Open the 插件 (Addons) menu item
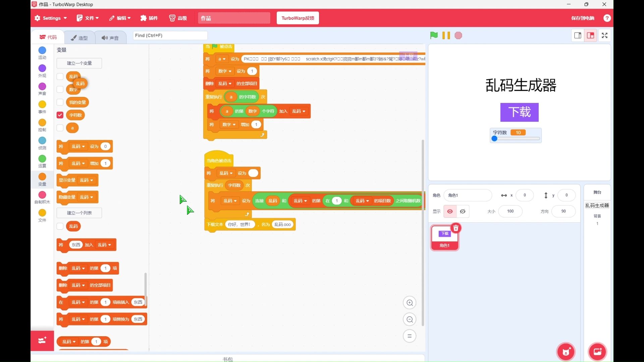 point(149,18)
